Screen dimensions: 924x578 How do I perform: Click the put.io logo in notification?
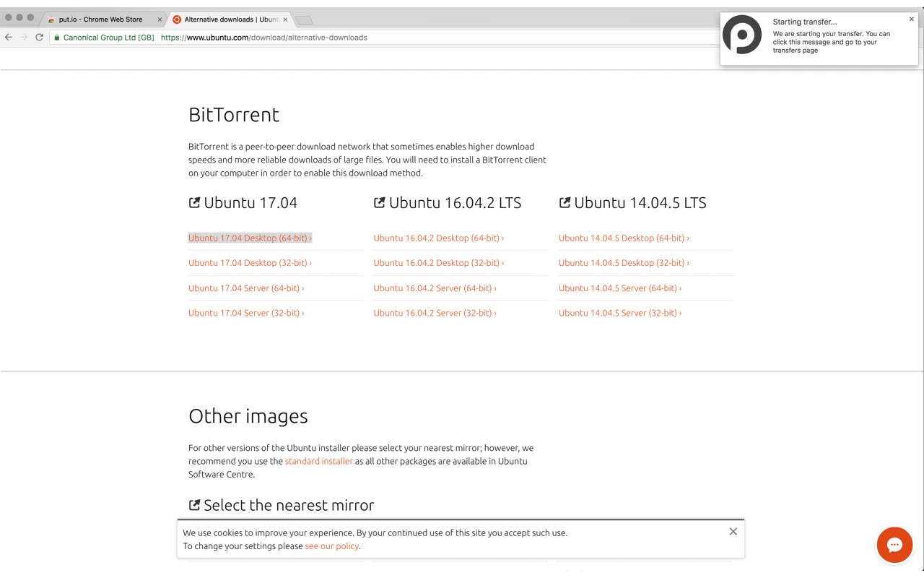click(742, 35)
